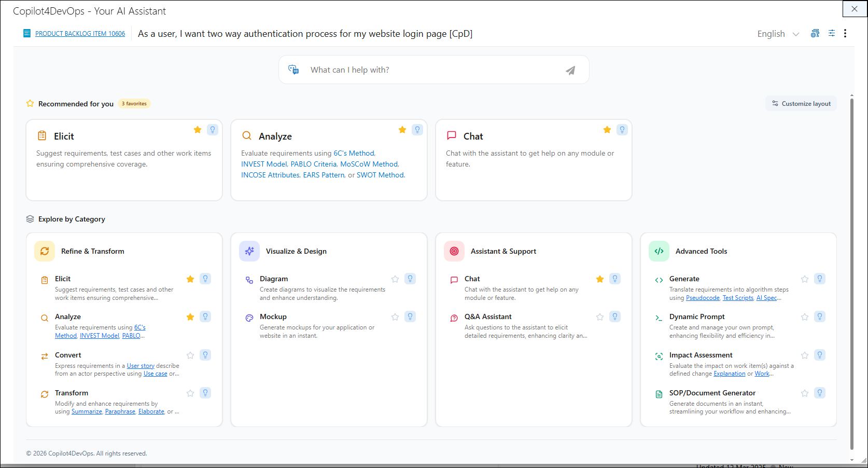This screenshot has height=468, width=868.
Task: Toggle the favorite star for Dynamic Prompt
Action: click(805, 317)
